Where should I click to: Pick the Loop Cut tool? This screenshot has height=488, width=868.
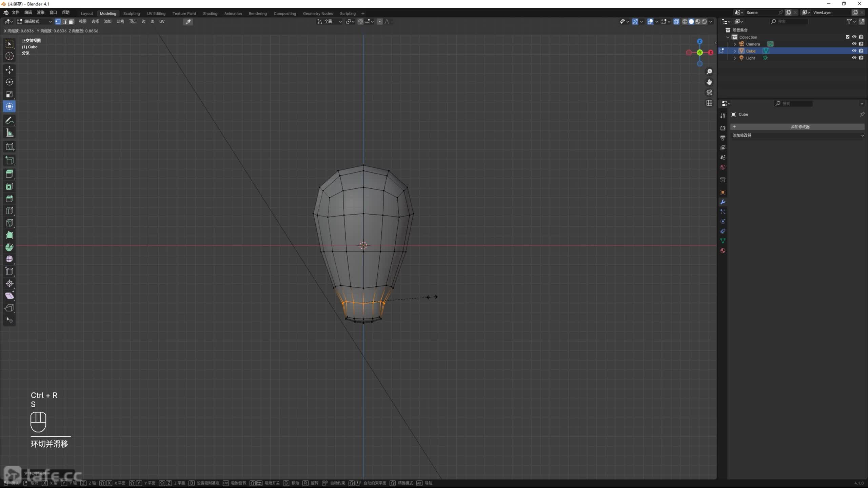point(9,211)
